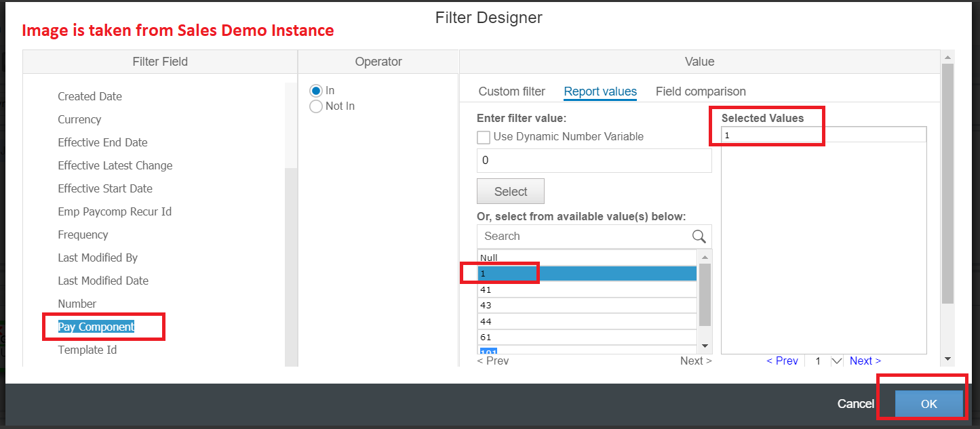Click the dialog's right vertical scrollbar
The height and width of the screenshot is (429, 980).
coord(947,184)
